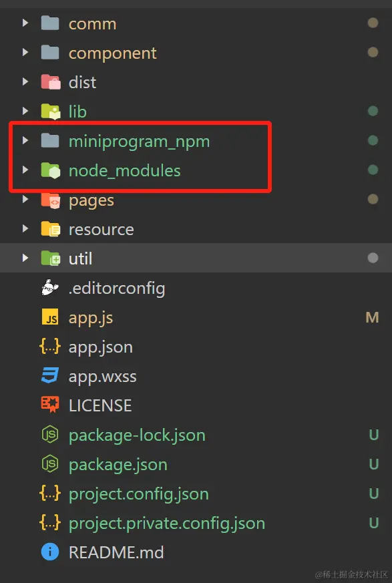This screenshot has height=583, width=392.
Task: Click the status dot beside the lib folder
Action: pyautogui.click(x=373, y=111)
